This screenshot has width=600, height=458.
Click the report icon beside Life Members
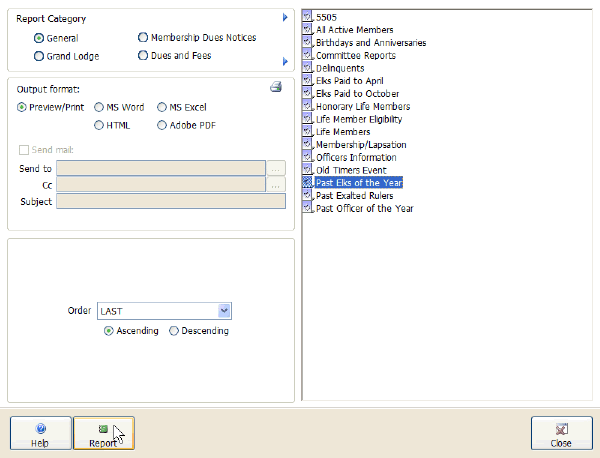coord(308,132)
